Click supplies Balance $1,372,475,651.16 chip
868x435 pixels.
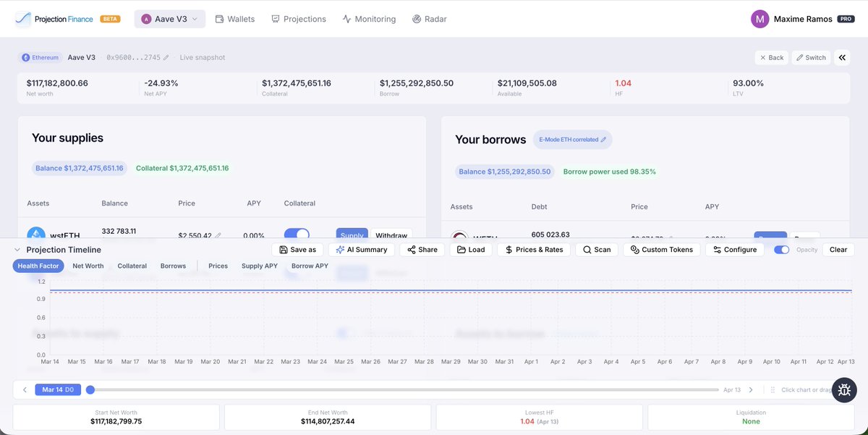tap(80, 168)
